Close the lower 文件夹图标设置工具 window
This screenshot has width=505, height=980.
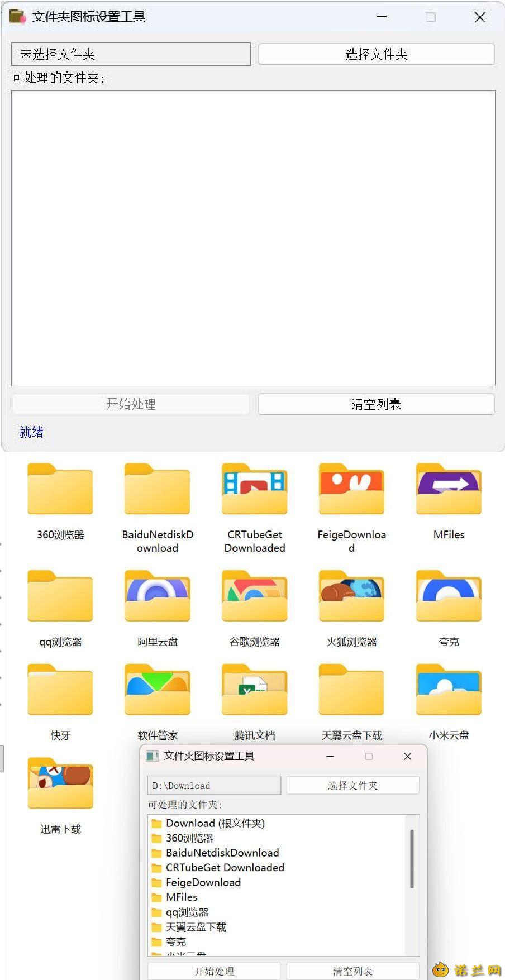pos(407,756)
